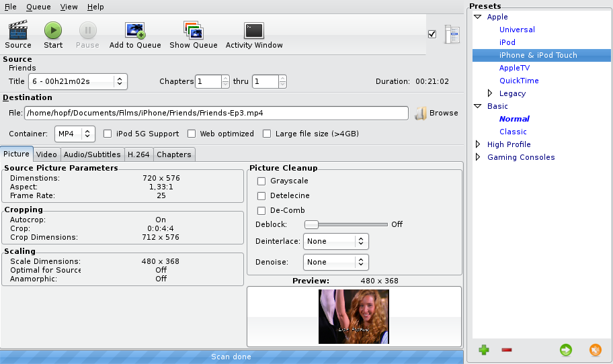
Task: Click the thru chapter spinner arrows
Action: [x=283, y=82]
